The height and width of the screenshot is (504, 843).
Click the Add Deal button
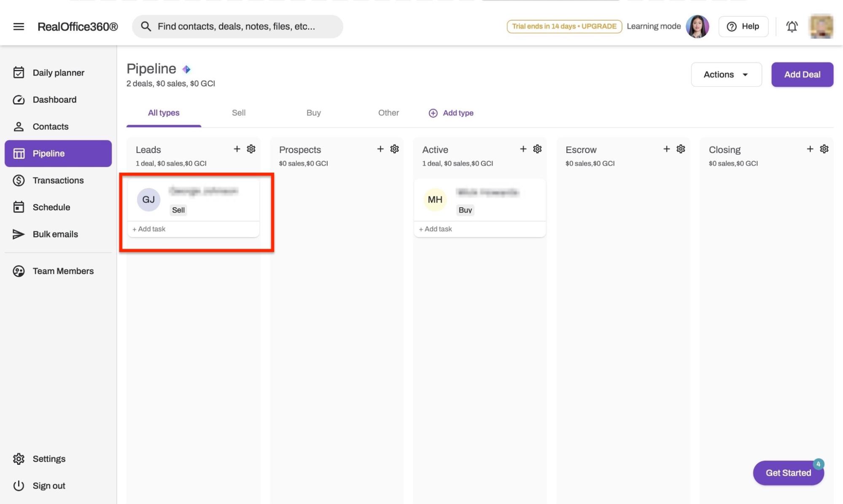coord(802,75)
